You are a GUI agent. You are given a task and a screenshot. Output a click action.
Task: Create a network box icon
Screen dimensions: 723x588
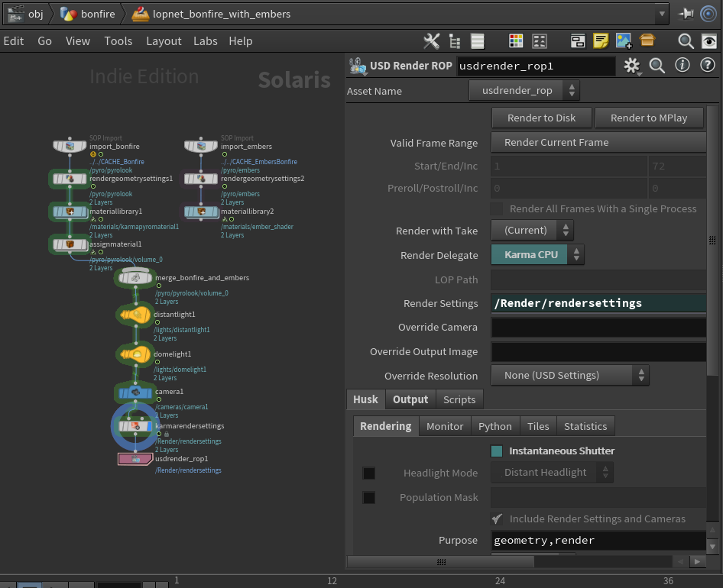(577, 41)
